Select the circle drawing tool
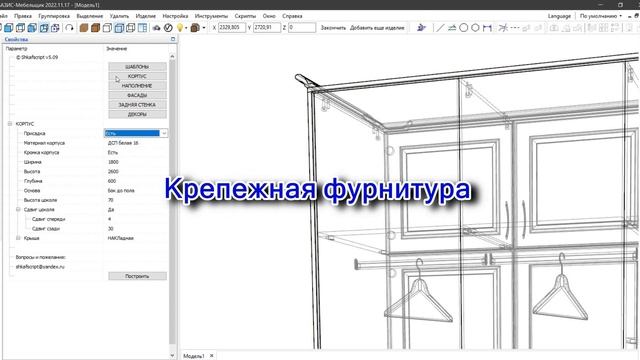The height and width of the screenshot is (360, 640). [x=464, y=28]
